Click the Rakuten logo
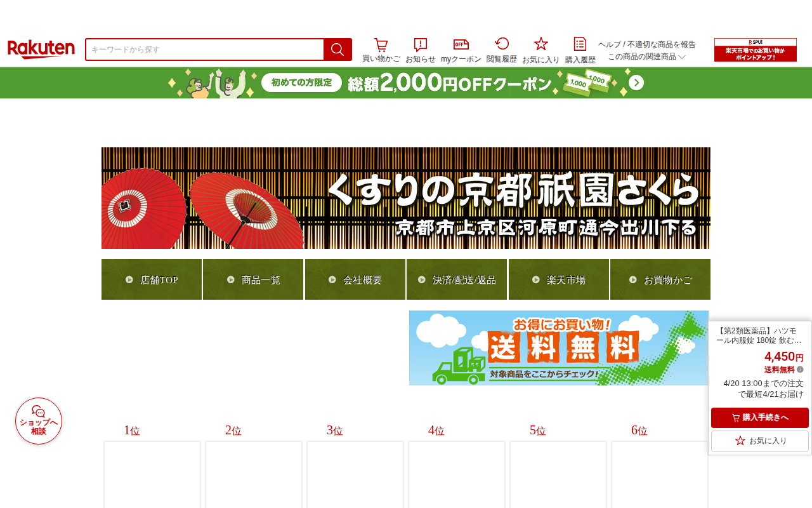 click(x=41, y=50)
